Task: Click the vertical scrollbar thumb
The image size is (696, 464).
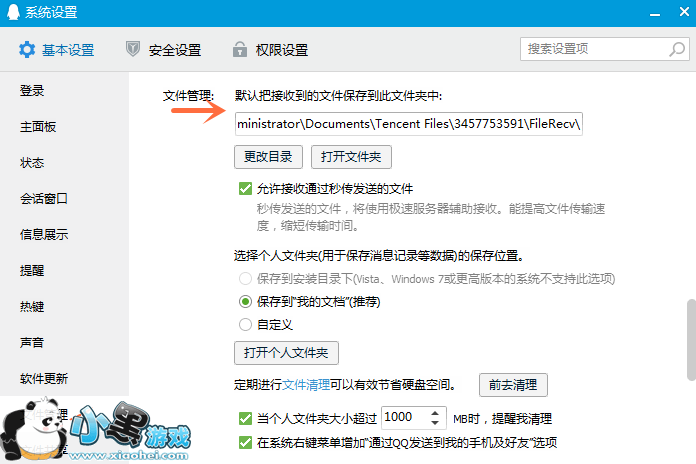Action: [691, 340]
